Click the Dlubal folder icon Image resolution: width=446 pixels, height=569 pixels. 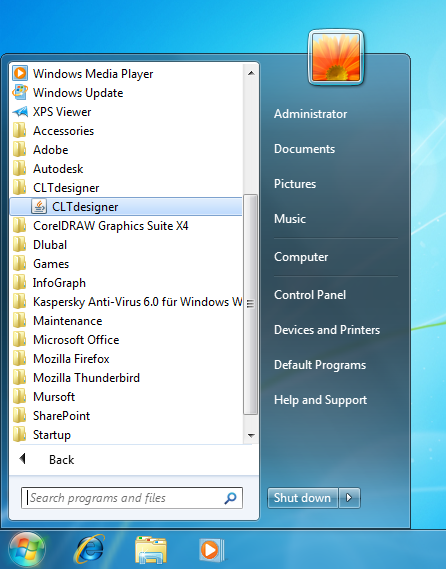pyautogui.click(x=20, y=245)
